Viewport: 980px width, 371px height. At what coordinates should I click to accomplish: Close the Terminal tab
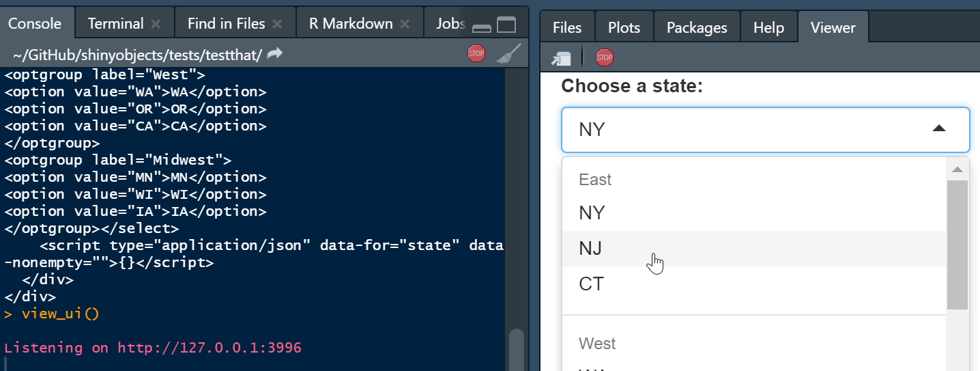click(x=156, y=24)
